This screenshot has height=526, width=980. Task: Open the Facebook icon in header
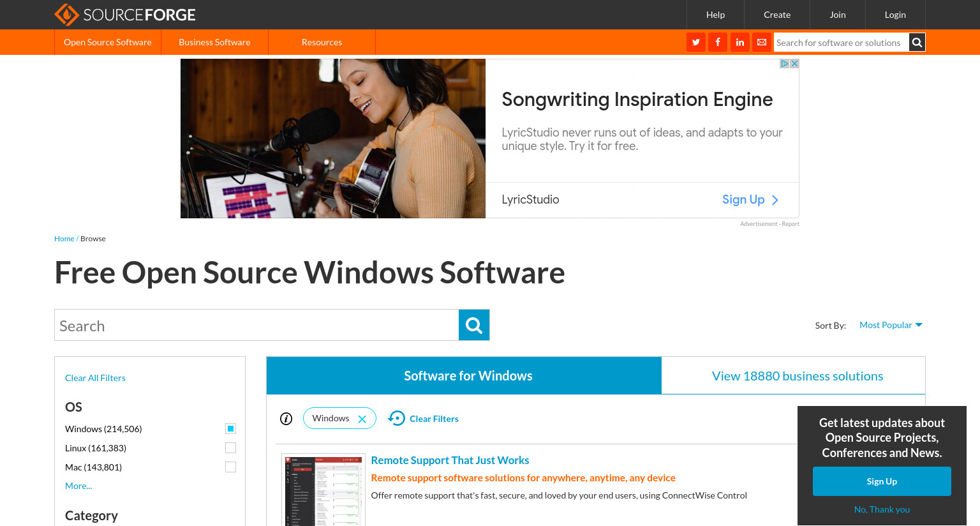[718, 42]
